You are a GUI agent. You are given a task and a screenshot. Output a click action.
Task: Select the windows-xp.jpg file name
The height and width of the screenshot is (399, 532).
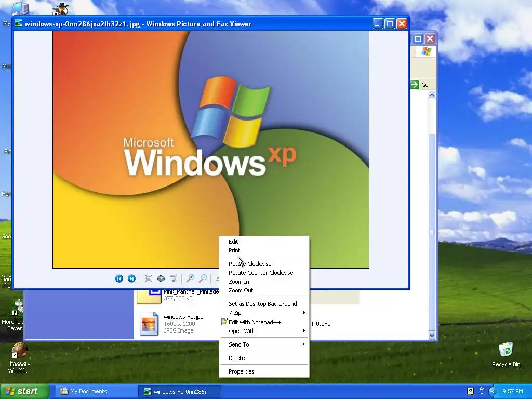183,317
